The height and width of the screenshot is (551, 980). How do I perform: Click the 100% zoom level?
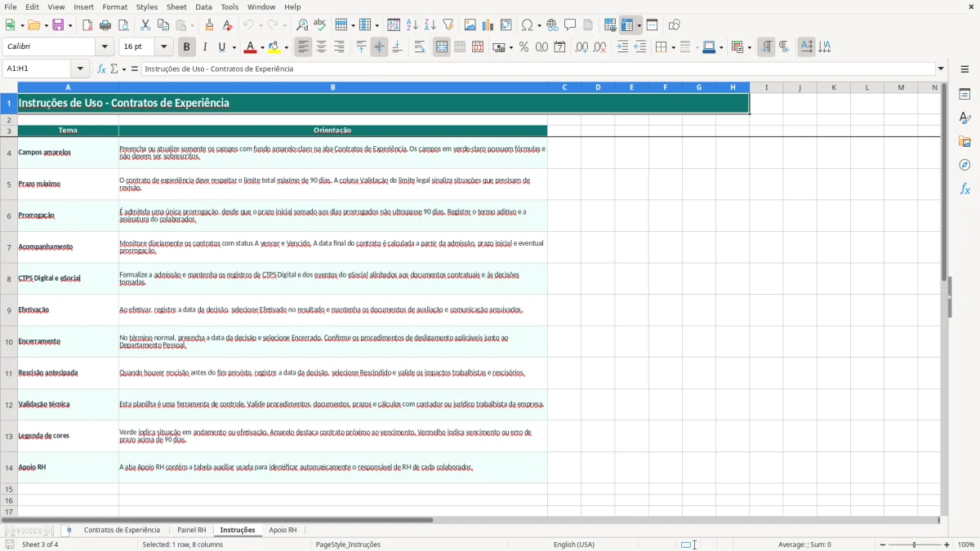pos(966,544)
